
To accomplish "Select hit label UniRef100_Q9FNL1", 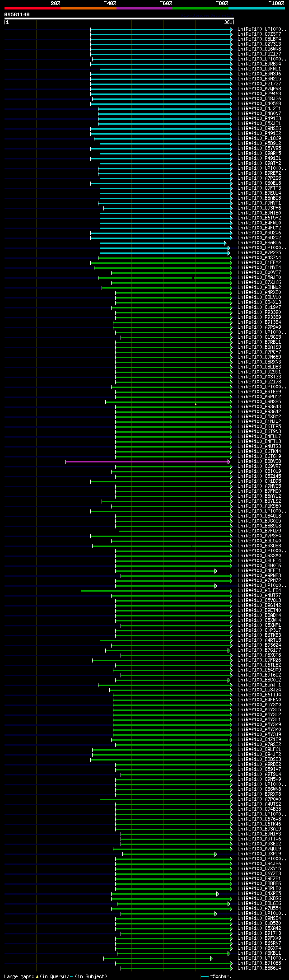I will pos(259,69).
